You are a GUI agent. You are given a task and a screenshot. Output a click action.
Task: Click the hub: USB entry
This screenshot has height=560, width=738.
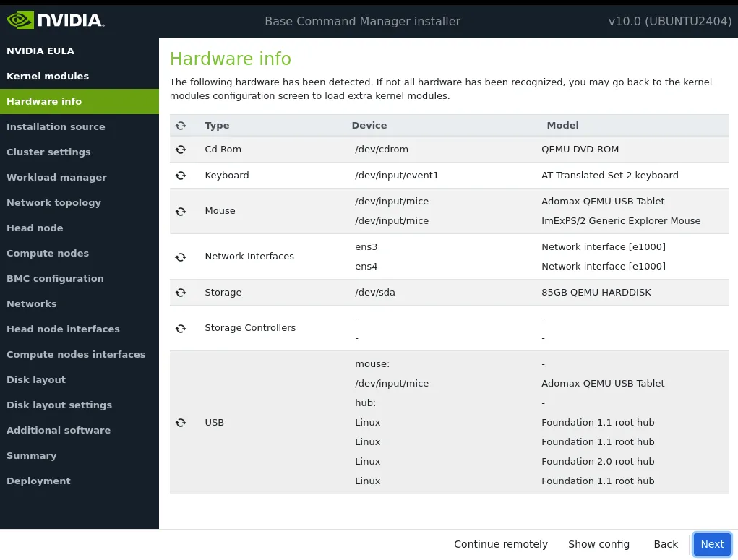pos(365,403)
